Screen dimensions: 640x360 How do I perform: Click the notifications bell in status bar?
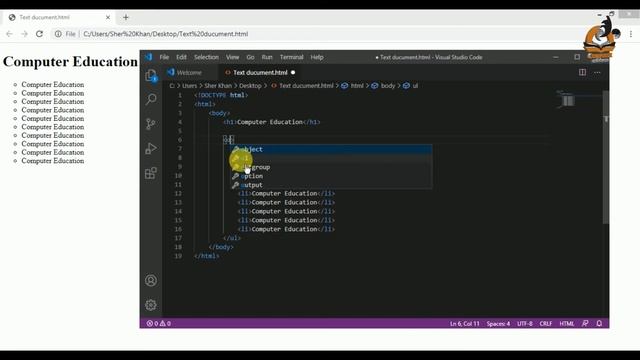point(599,323)
